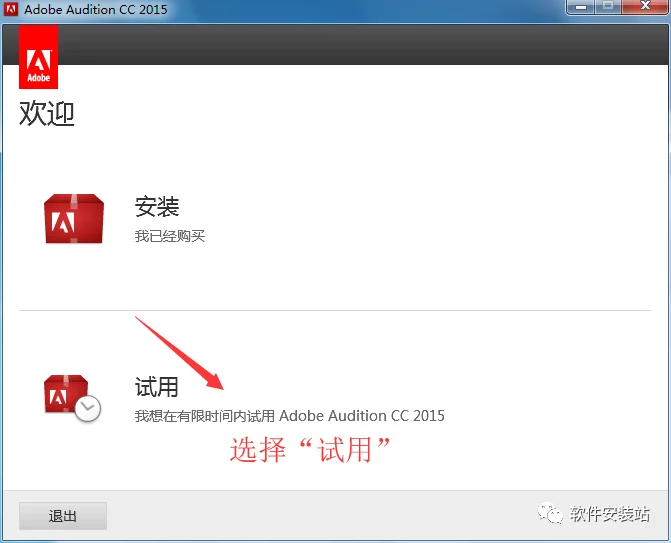Viewport: 671px width, 543px height.
Task: Click the 我已经购买 subtitle text
Action: 170,236
